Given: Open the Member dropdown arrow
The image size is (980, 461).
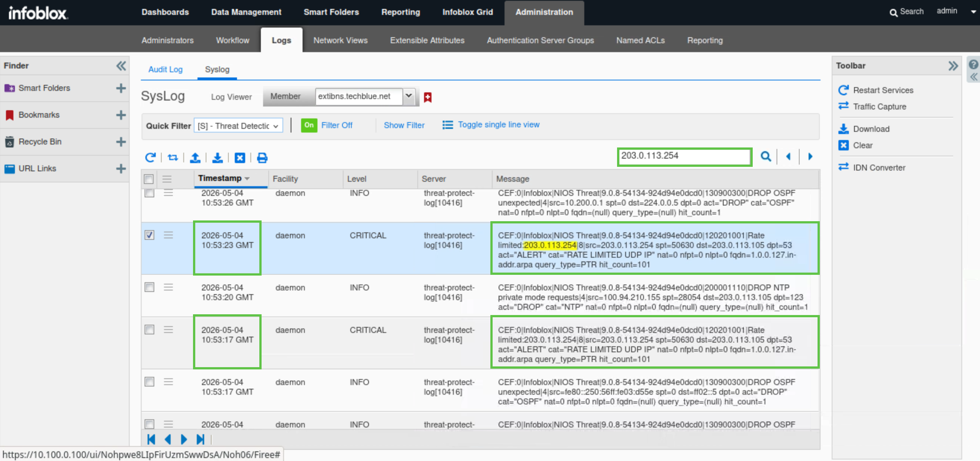Looking at the screenshot, I should tap(409, 96).
